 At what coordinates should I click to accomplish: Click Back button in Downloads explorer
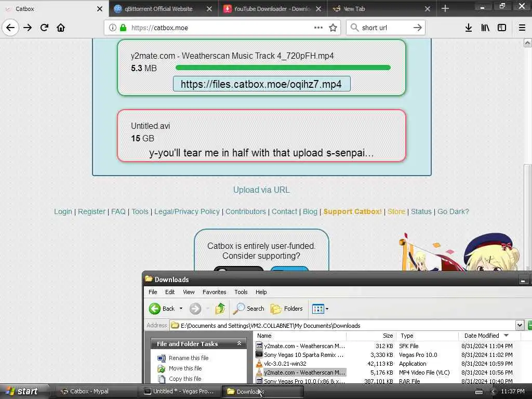pos(162,309)
